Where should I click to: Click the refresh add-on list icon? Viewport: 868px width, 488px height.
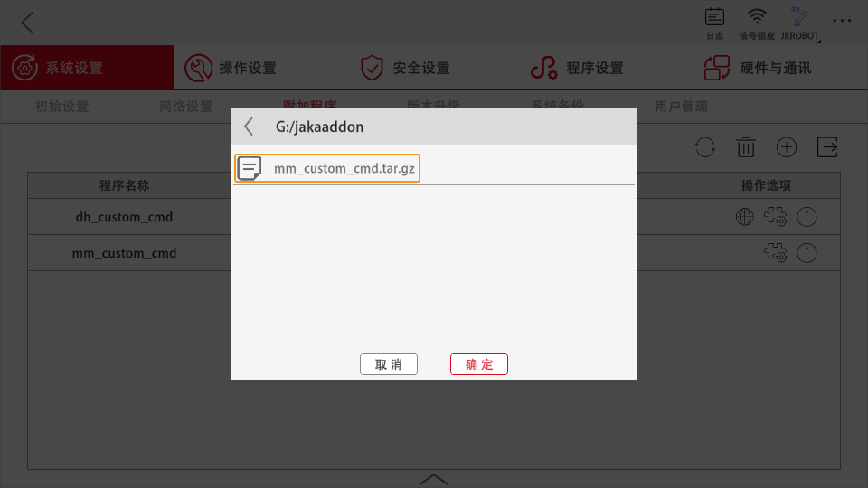coord(704,147)
